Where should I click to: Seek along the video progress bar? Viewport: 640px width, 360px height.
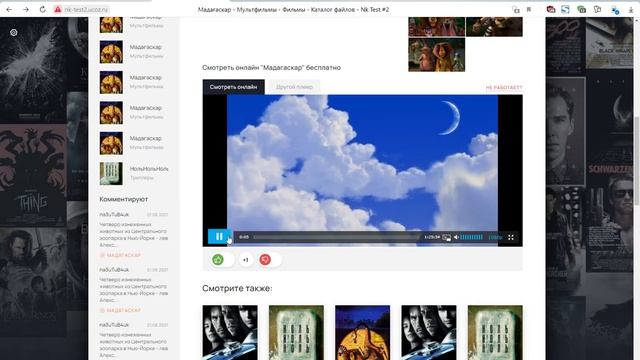336,237
